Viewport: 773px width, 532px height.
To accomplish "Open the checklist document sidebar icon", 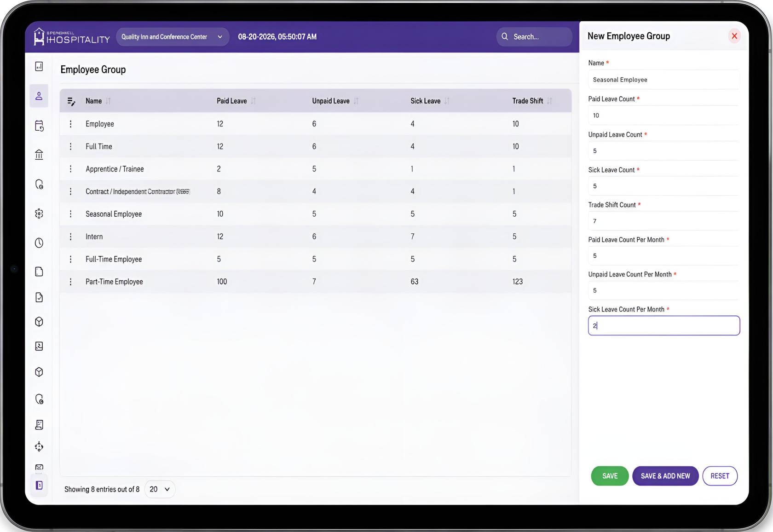I will 39,297.
